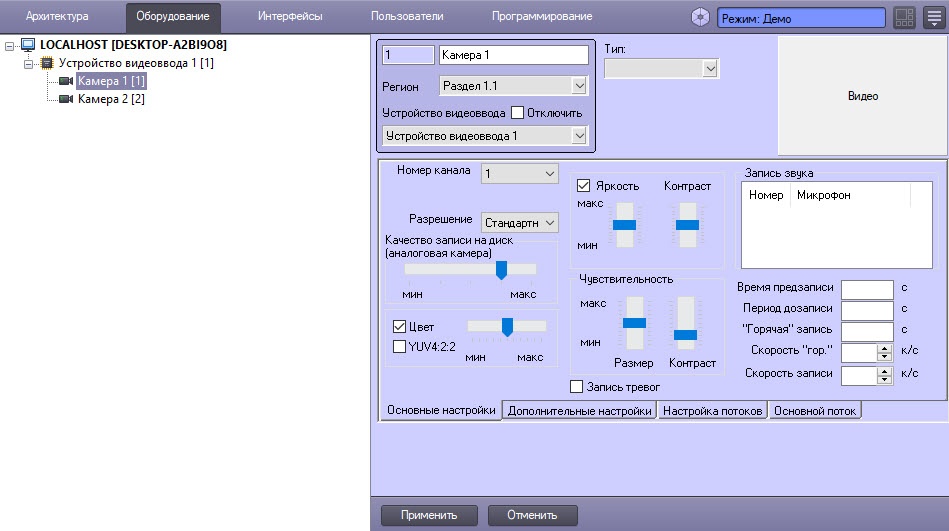The height and width of the screenshot is (531, 949).
Task: Open the Дополнительные настройки tab
Action: pos(579,411)
